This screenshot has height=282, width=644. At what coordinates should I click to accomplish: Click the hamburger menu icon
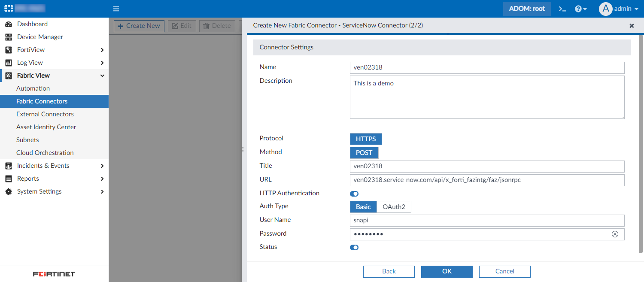(x=116, y=9)
